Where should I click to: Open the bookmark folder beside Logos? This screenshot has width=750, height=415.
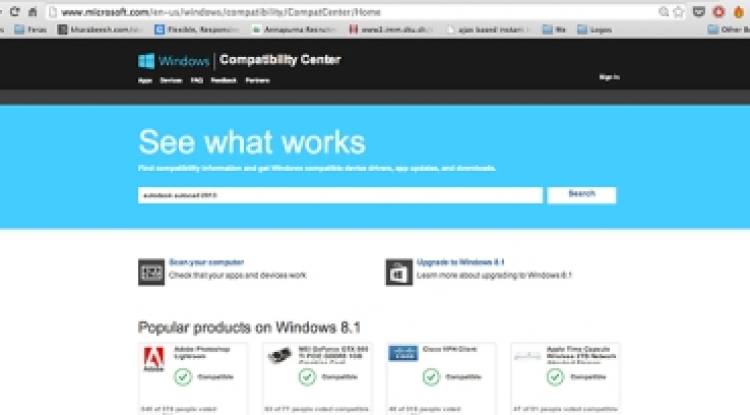[555, 30]
